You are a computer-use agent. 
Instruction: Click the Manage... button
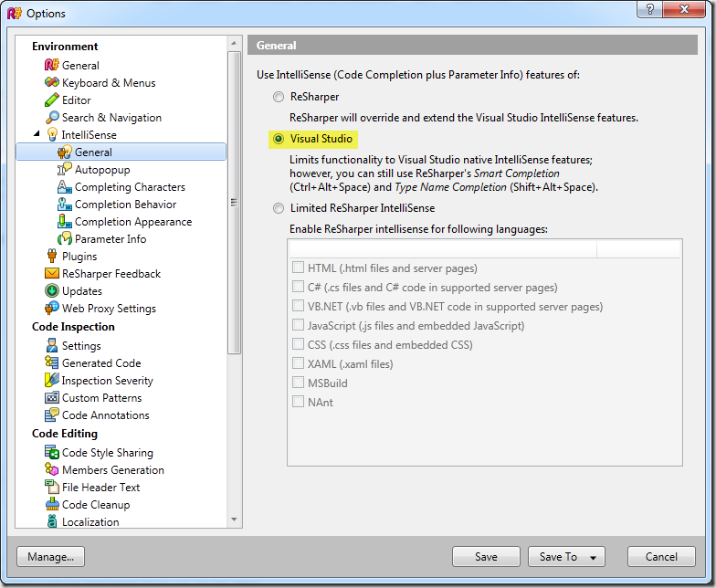pyautogui.click(x=51, y=557)
